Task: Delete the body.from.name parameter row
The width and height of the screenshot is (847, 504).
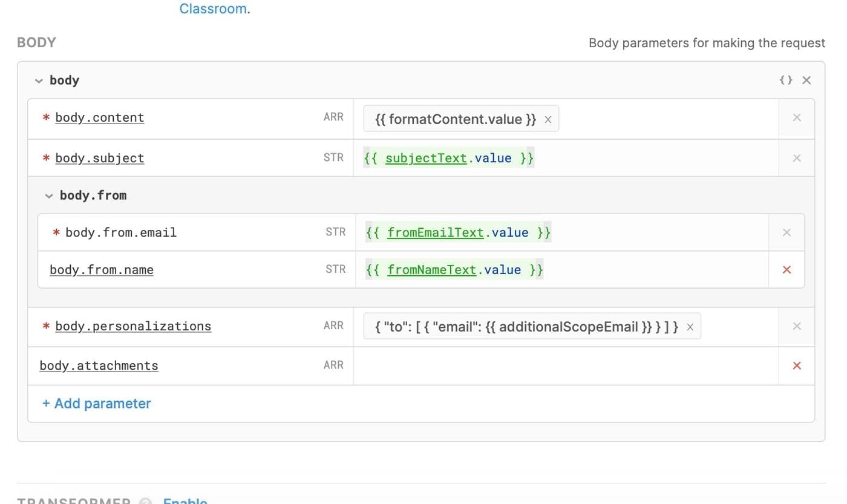Action: [786, 270]
